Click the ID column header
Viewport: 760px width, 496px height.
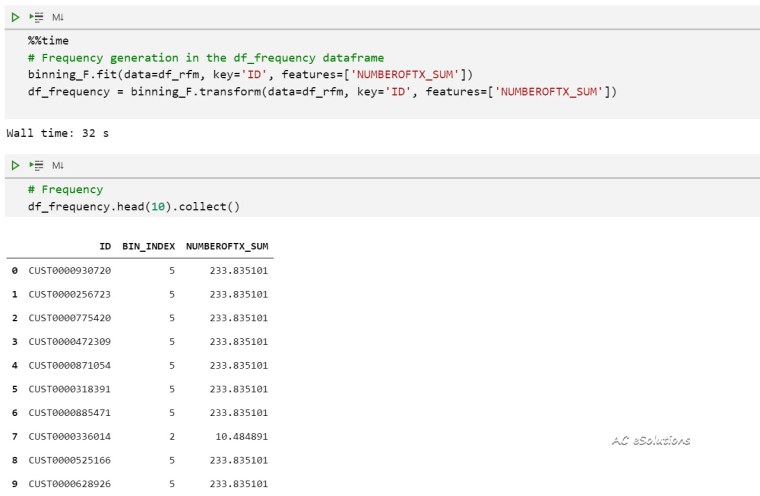[105, 246]
